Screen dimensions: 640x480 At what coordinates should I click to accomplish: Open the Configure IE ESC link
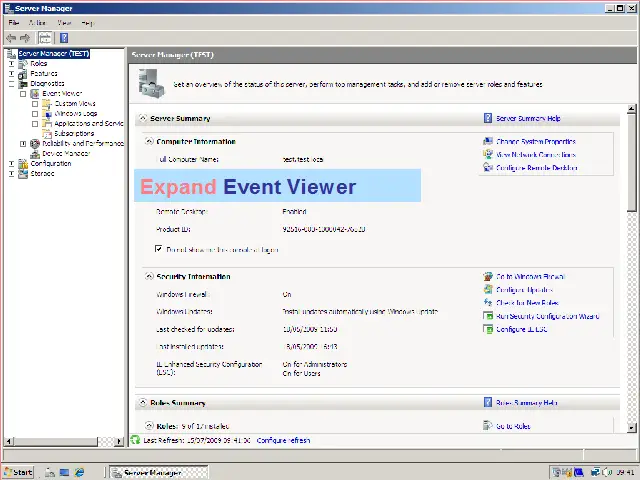tap(522, 329)
